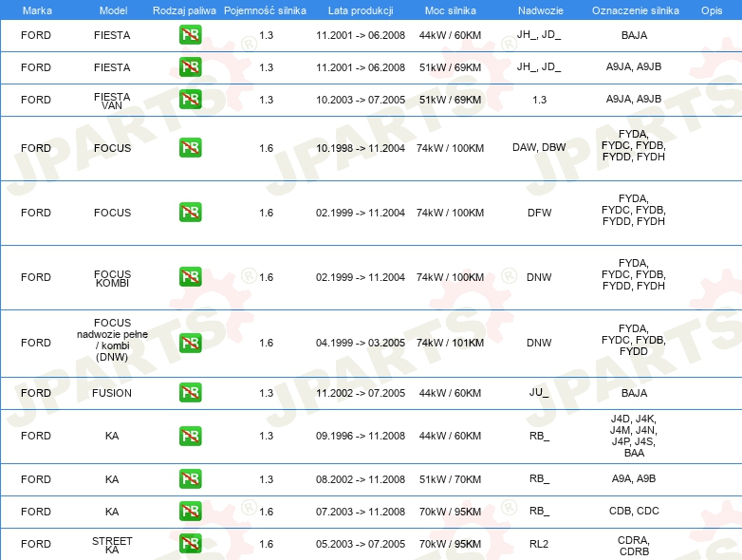
Task: Click the DAW, DBW body code
Action: tap(539, 147)
